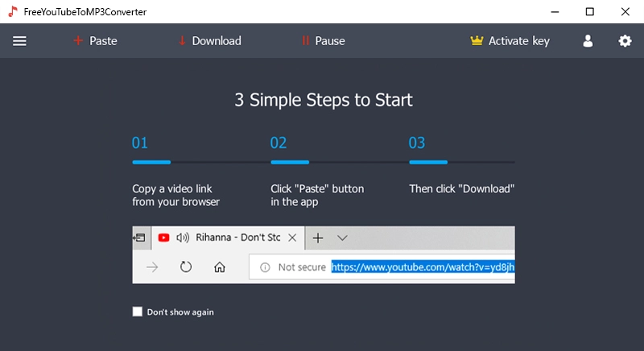Open settings via the gear icon
The width and height of the screenshot is (644, 351).
coord(625,41)
